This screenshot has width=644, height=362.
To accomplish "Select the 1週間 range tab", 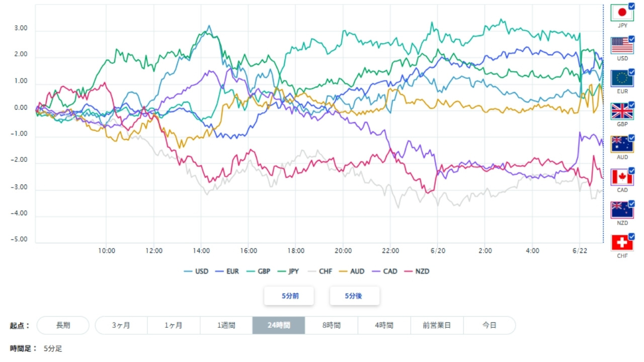I will tap(226, 325).
